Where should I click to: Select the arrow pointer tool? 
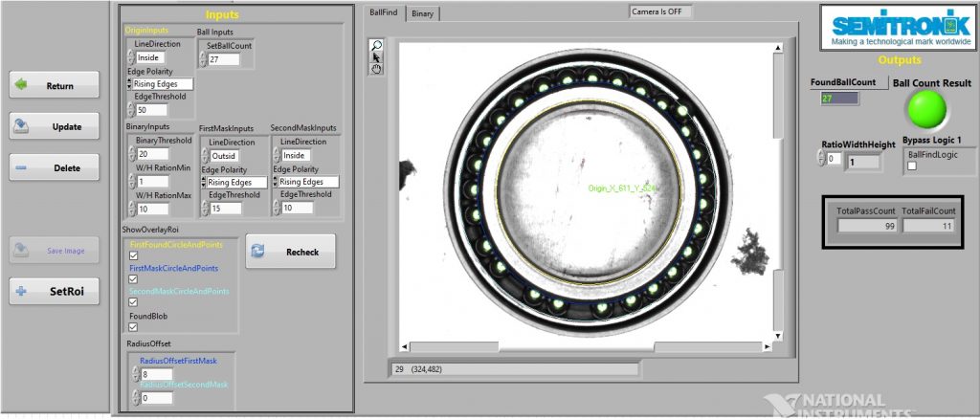click(376, 56)
